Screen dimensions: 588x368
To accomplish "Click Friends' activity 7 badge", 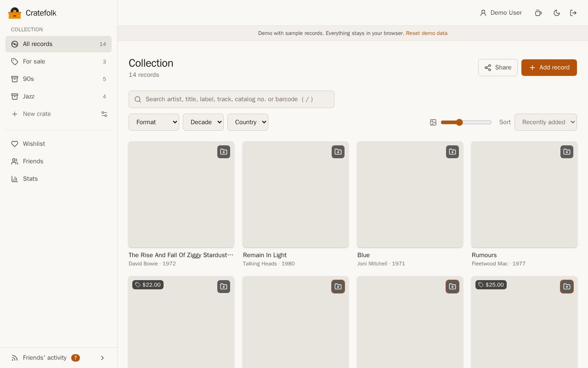I will tap(75, 358).
